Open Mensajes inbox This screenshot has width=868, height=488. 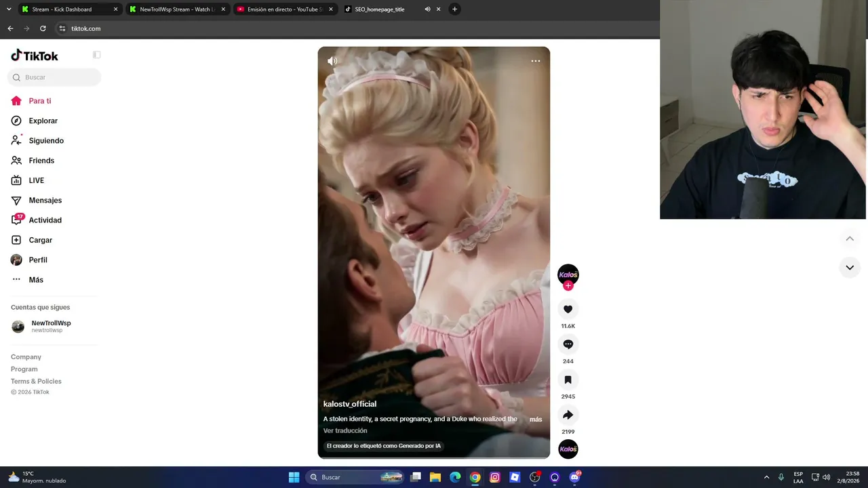click(45, 201)
